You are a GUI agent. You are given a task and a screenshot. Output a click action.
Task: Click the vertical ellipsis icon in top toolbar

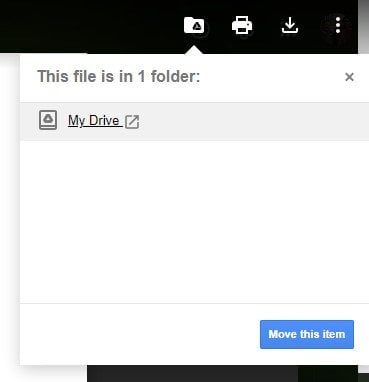pyautogui.click(x=338, y=25)
